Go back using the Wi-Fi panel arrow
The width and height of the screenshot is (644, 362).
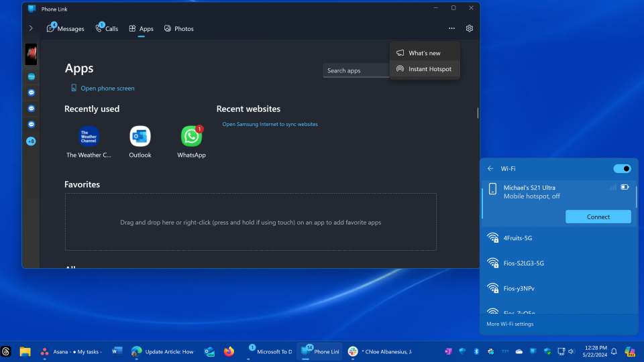coord(490,169)
